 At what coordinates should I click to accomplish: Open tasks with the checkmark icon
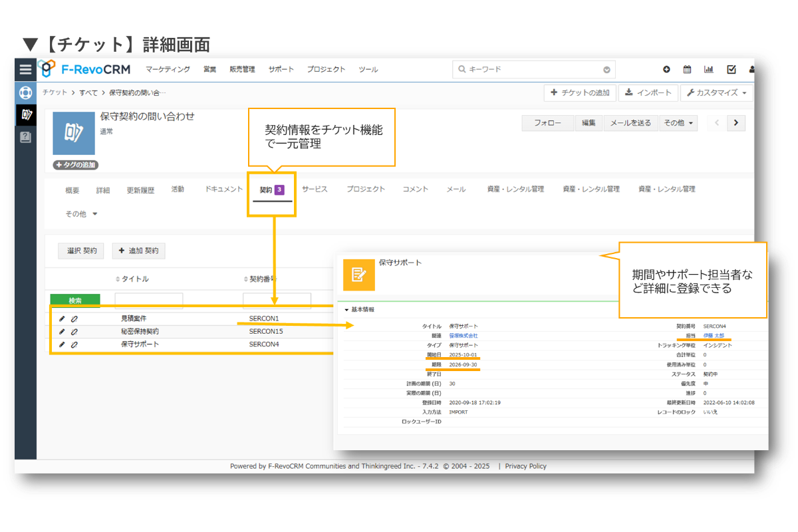click(x=730, y=69)
